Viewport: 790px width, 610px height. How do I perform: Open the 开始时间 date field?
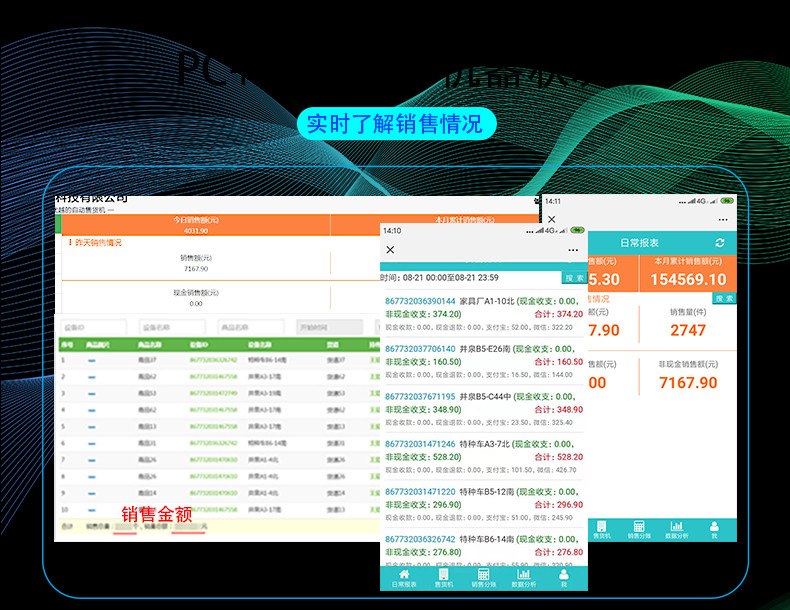pyautogui.click(x=329, y=327)
